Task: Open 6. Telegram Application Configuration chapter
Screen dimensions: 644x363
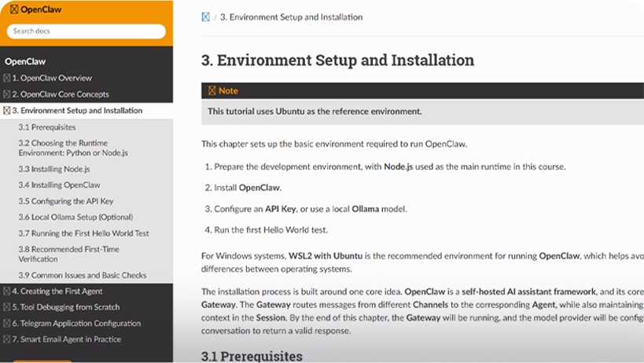Action: [76, 323]
